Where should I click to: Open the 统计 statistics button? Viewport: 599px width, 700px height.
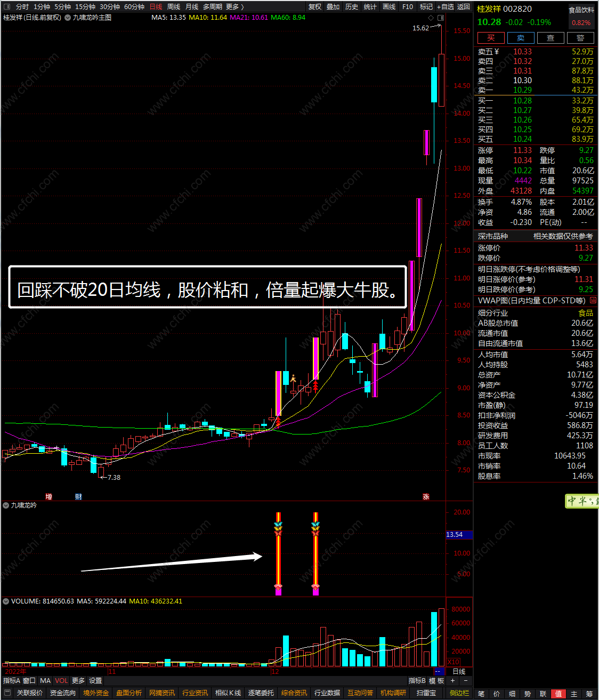click(370, 7)
